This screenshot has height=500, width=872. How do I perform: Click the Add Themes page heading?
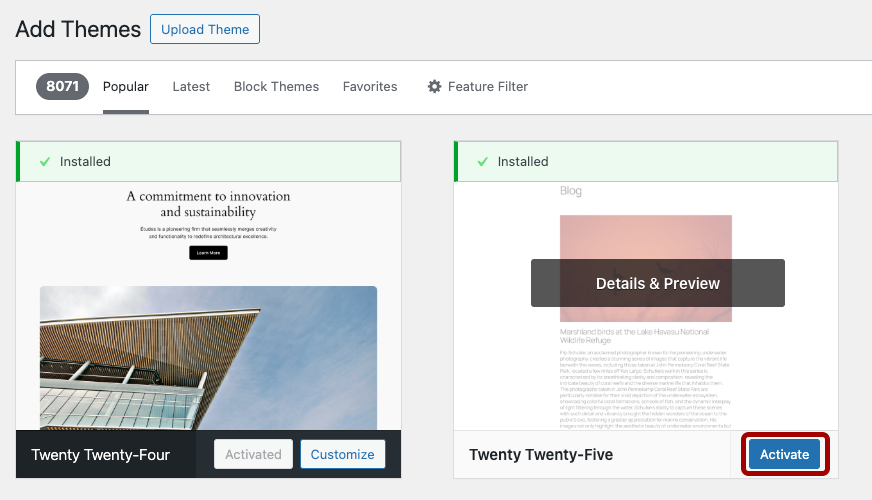pyautogui.click(x=78, y=29)
